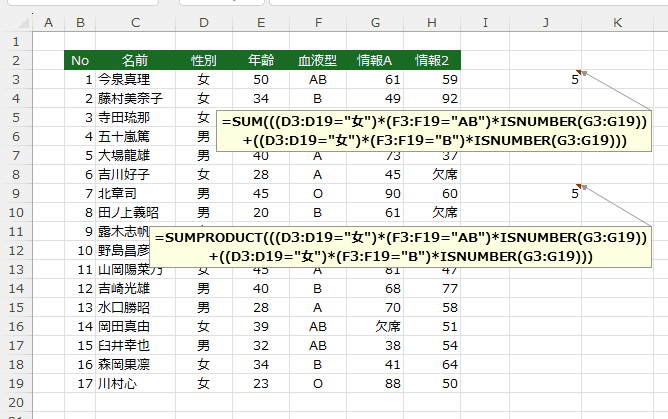The height and width of the screenshot is (419, 668).
Task: Click the green No header cell
Action: tap(80, 61)
